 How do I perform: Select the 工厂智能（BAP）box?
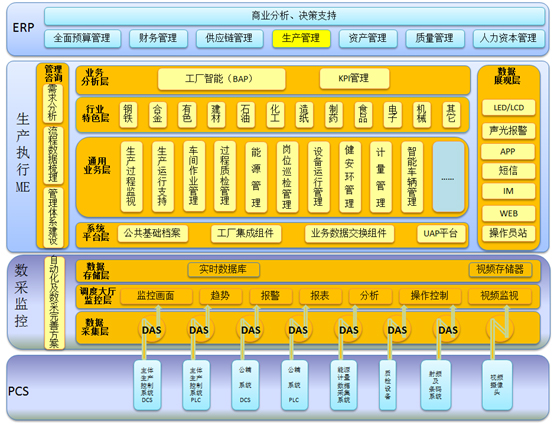(222, 79)
